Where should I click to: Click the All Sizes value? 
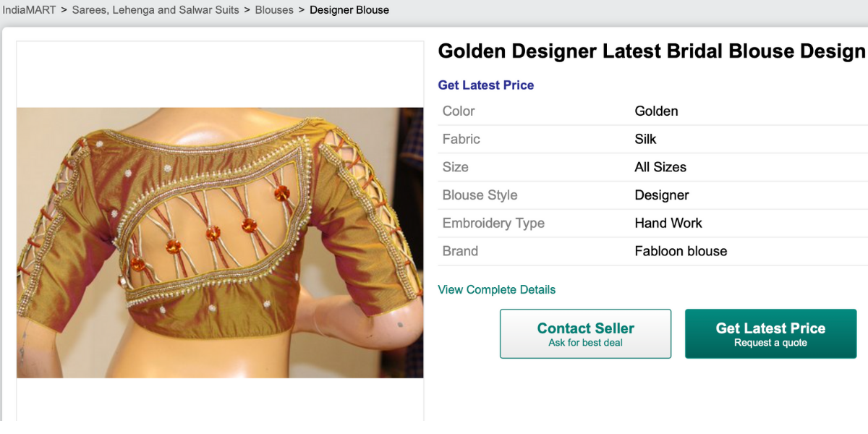[x=660, y=167]
